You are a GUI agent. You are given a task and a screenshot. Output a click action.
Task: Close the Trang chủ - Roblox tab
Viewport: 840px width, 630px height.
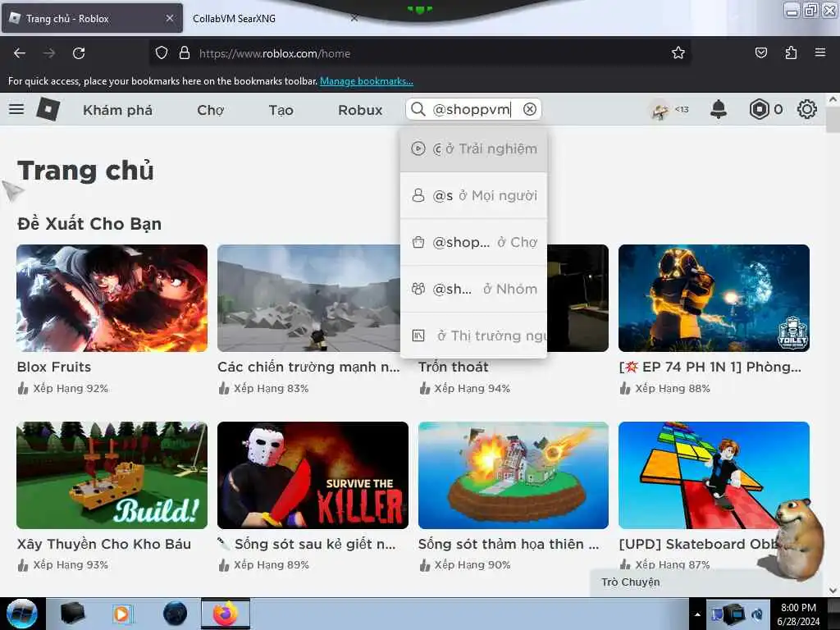[170, 18]
